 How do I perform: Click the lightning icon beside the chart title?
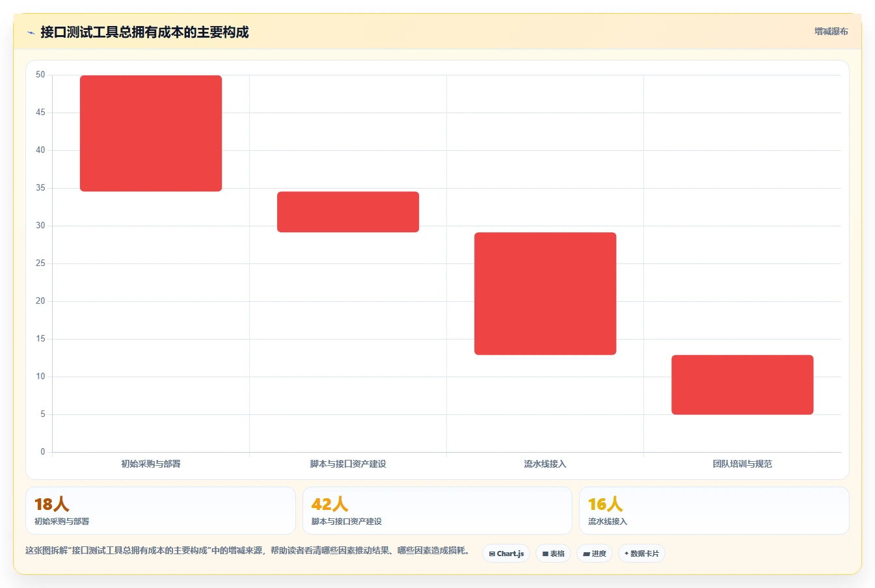pyautogui.click(x=31, y=33)
